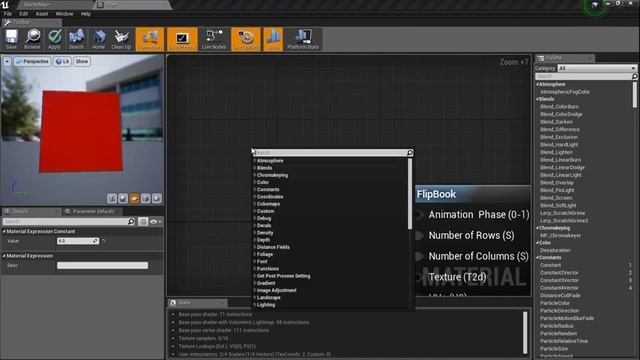
Task: Select the last preview mesh icon below viewport
Action: (x=157, y=198)
